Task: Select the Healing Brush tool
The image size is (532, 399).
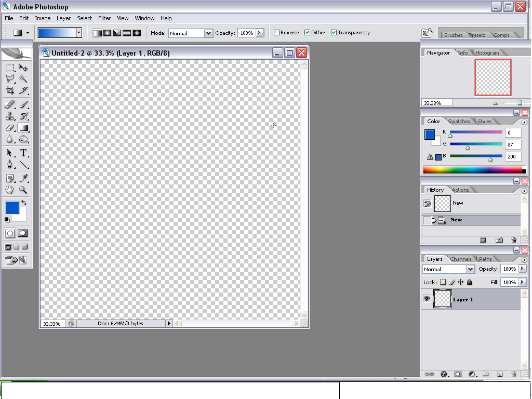Action: [10, 104]
